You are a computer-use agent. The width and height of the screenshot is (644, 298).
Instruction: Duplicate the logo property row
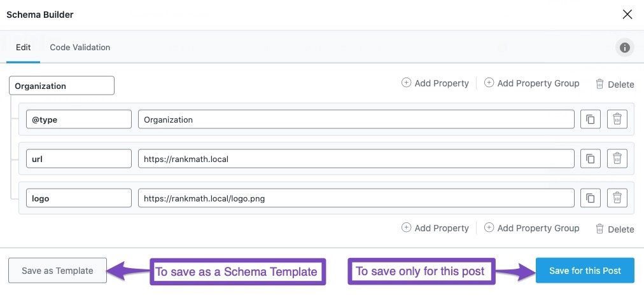590,198
